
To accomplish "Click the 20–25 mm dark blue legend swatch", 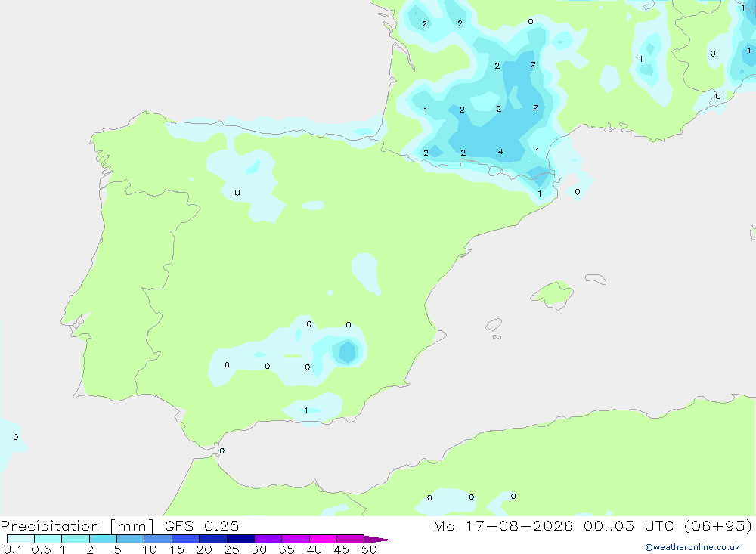I will 212,539.
